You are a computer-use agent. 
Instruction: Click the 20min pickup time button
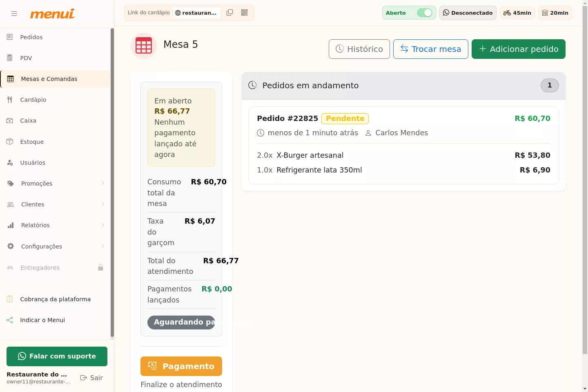pos(555,13)
